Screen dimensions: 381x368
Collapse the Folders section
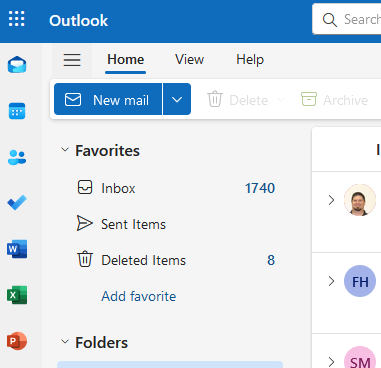pyautogui.click(x=65, y=342)
